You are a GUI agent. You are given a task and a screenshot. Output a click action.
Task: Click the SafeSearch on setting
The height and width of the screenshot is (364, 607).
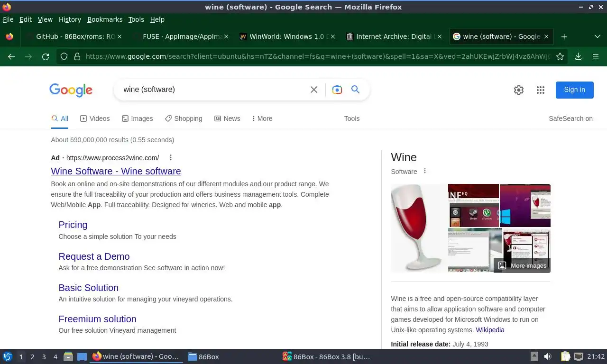point(570,118)
